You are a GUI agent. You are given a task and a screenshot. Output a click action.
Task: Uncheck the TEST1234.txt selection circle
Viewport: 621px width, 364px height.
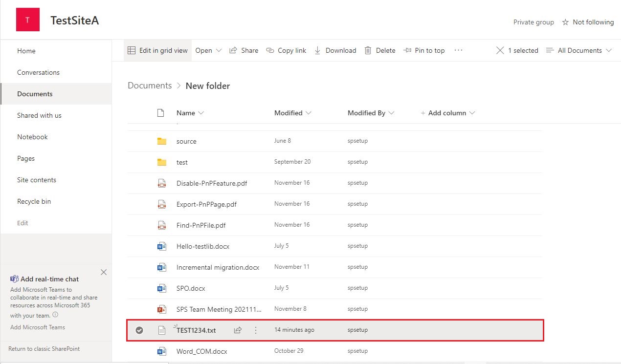click(139, 330)
